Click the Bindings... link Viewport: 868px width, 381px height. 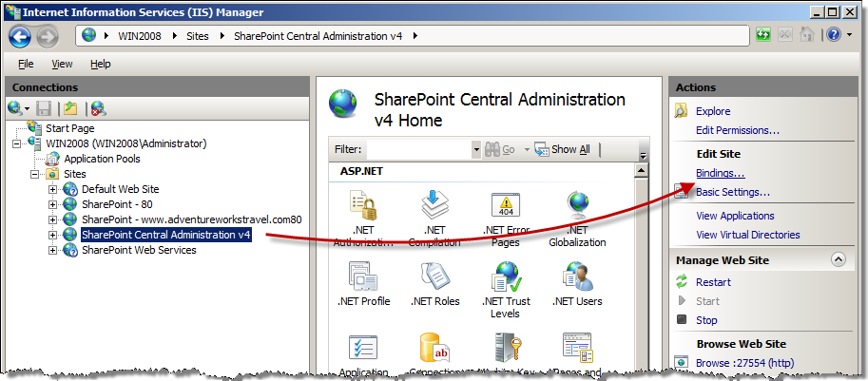tap(721, 173)
